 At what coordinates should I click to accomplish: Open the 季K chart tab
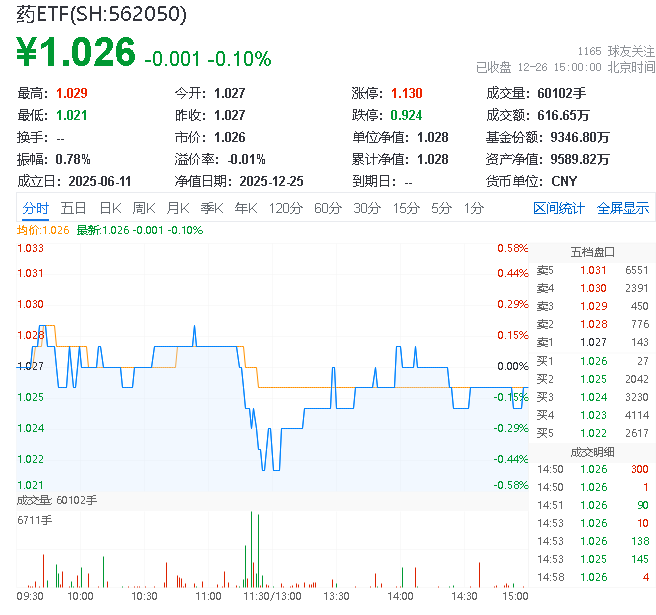(211, 208)
